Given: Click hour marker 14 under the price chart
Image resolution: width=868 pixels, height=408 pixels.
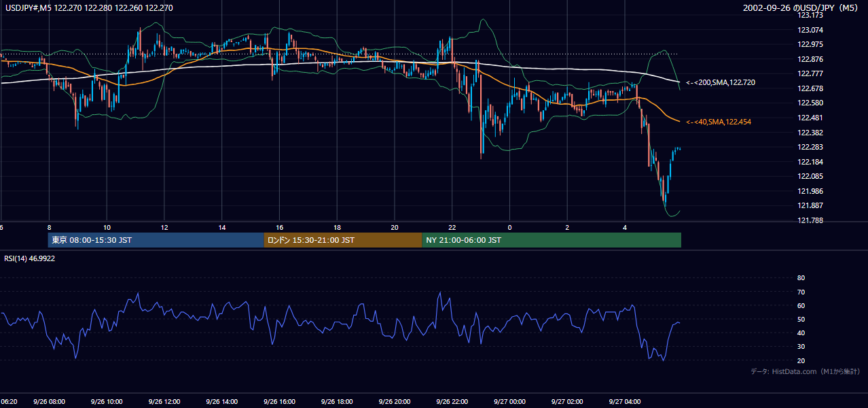Looking at the screenshot, I should pyautogui.click(x=222, y=226).
